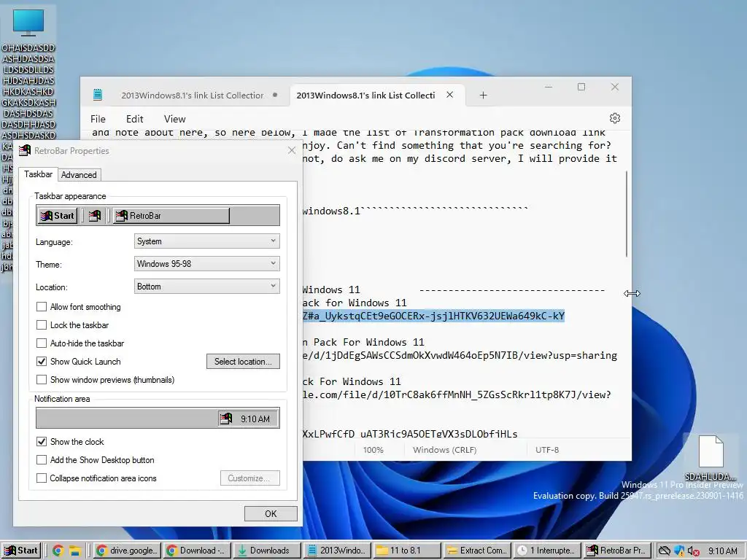Click the preview Start button in Taskbar appearance

(57, 216)
